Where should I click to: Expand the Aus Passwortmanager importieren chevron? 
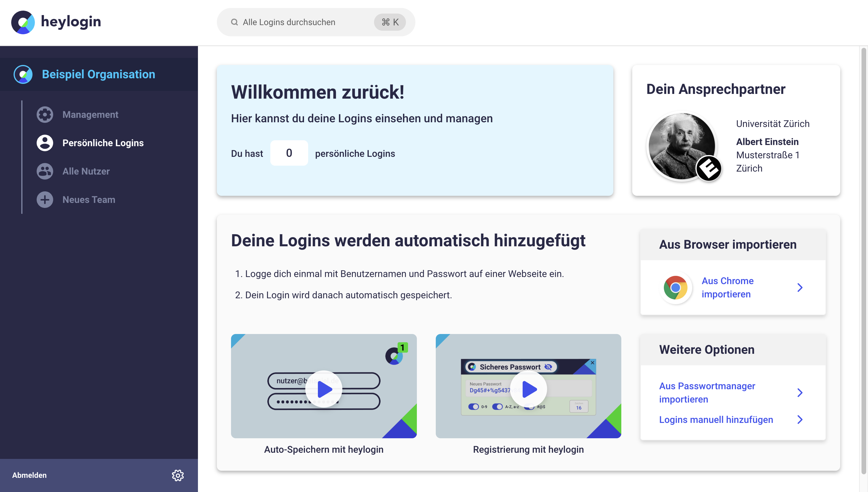point(800,393)
